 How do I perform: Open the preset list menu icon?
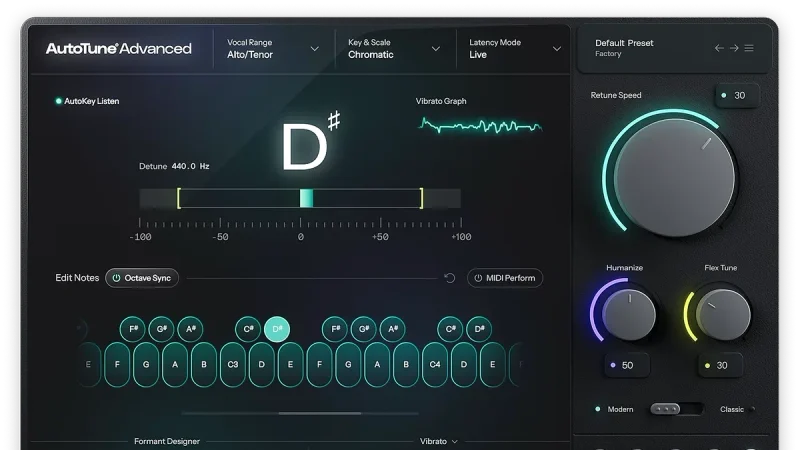pyautogui.click(x=749, y=48)
